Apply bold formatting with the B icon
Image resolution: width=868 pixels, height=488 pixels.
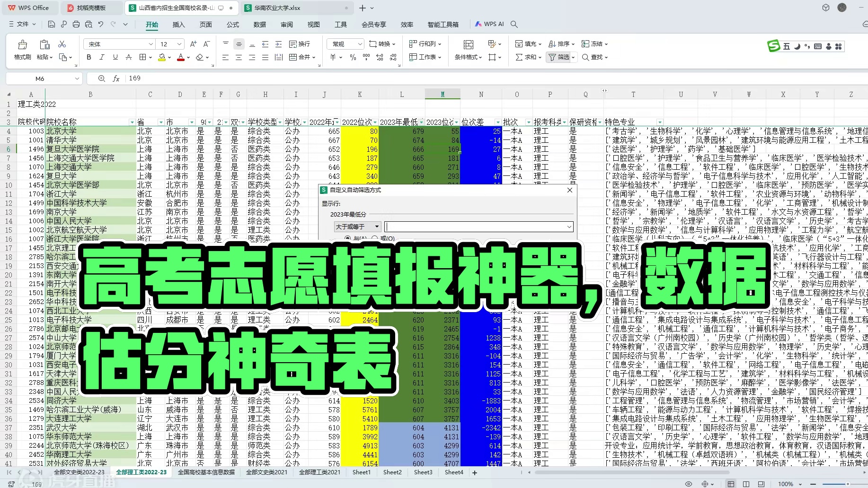pos(89,57)
